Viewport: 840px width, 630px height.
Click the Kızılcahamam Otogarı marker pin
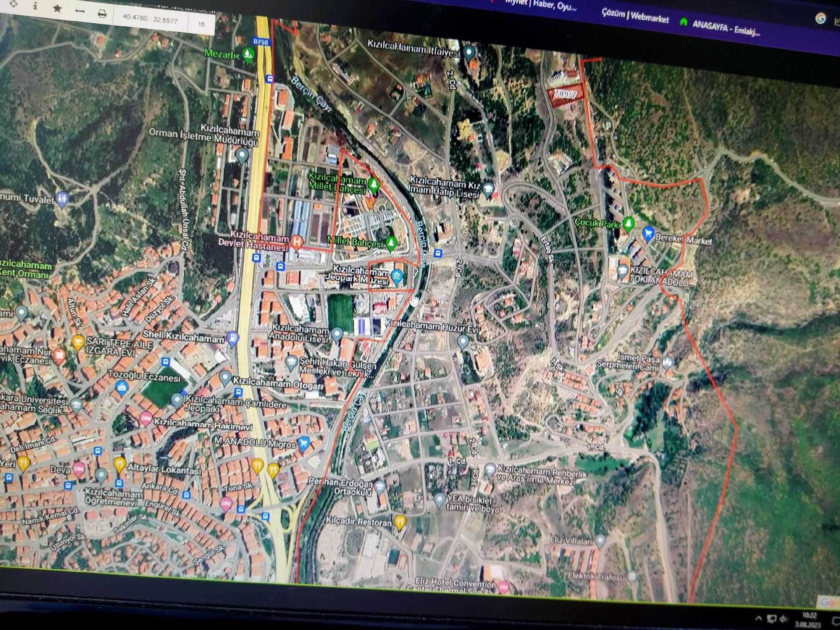coord(225,378)
